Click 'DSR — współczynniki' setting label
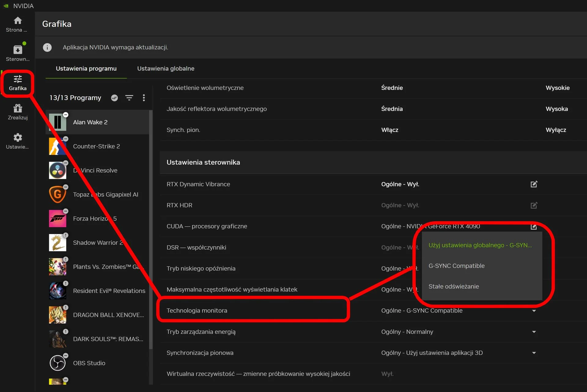The image size is (587, 392). tap(196, 247)
